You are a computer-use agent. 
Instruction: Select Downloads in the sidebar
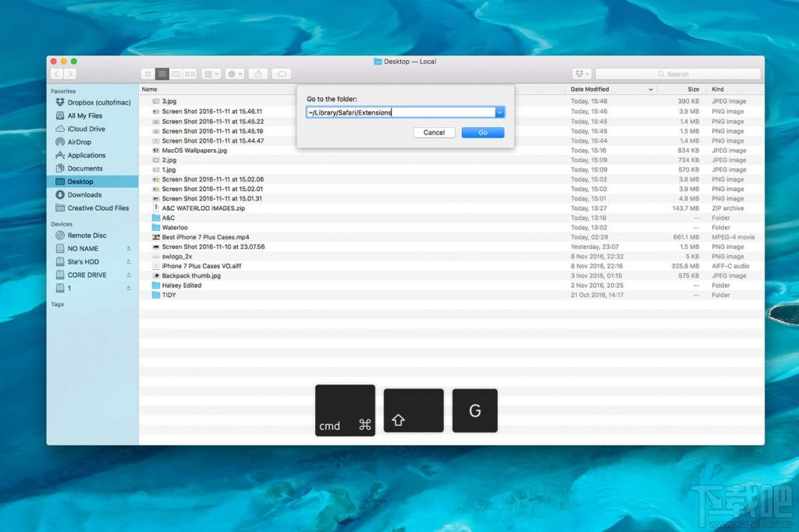[84, 195]
